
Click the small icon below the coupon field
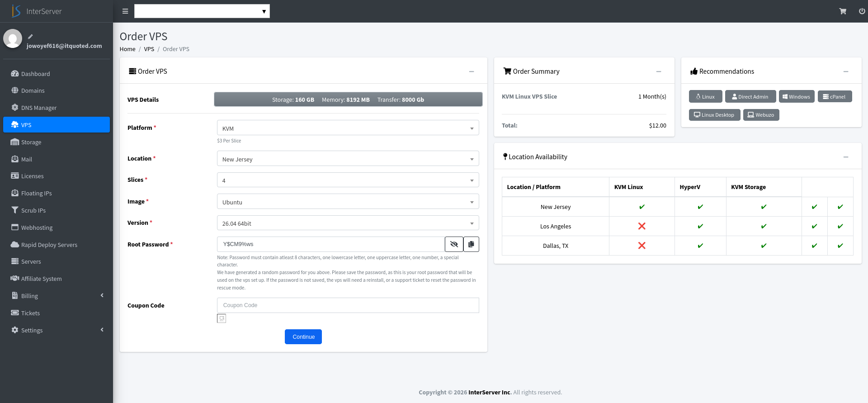[222, 318]
